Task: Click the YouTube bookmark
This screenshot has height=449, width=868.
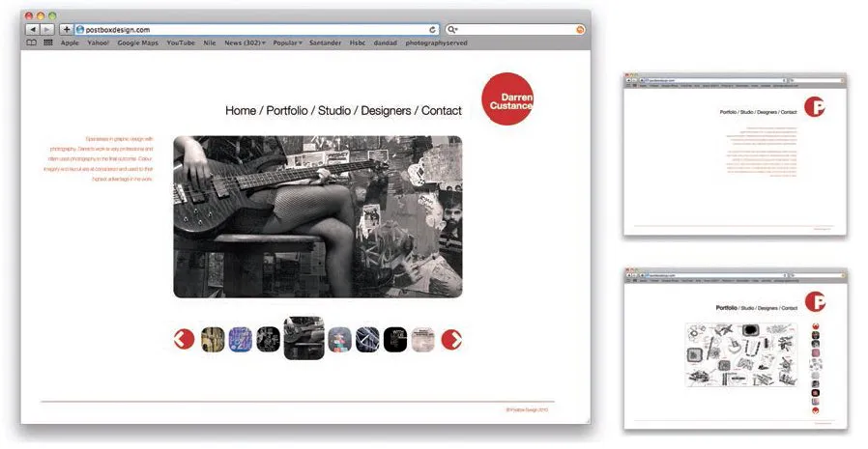Action: [181, 42]
